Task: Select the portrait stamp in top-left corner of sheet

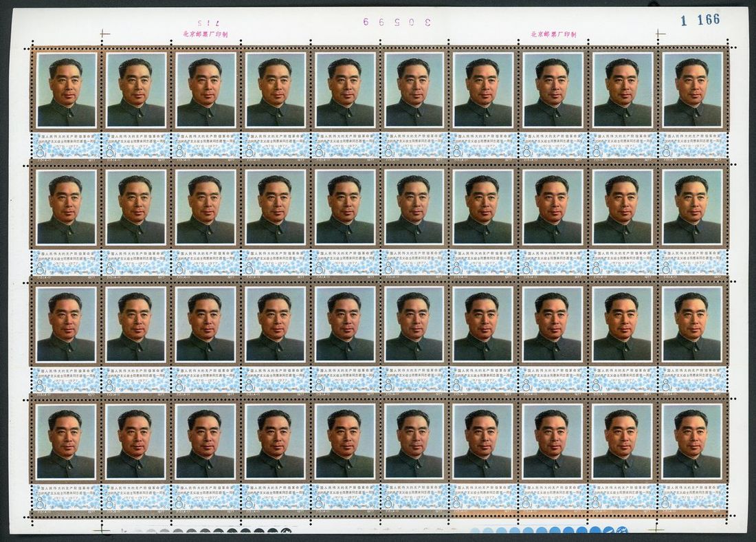Action: click(x=67, y=90)
